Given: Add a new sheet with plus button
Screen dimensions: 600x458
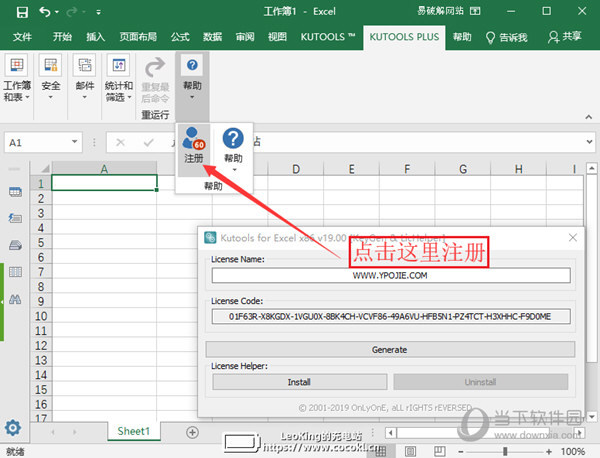Looking at the screenshot, I should tap(192, 431).
